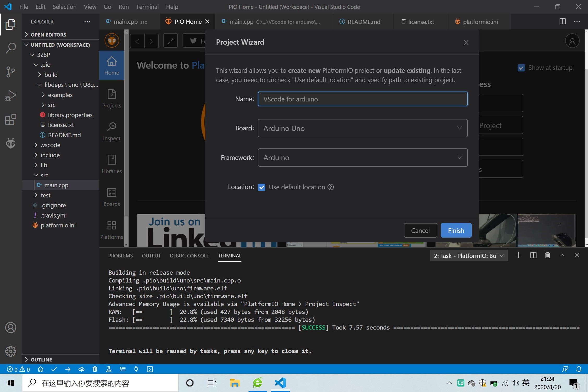Open terminal selector dropdown for Task PlatformIO
Viewport: 588px width, 392px height.
click(x=469, y=256)
